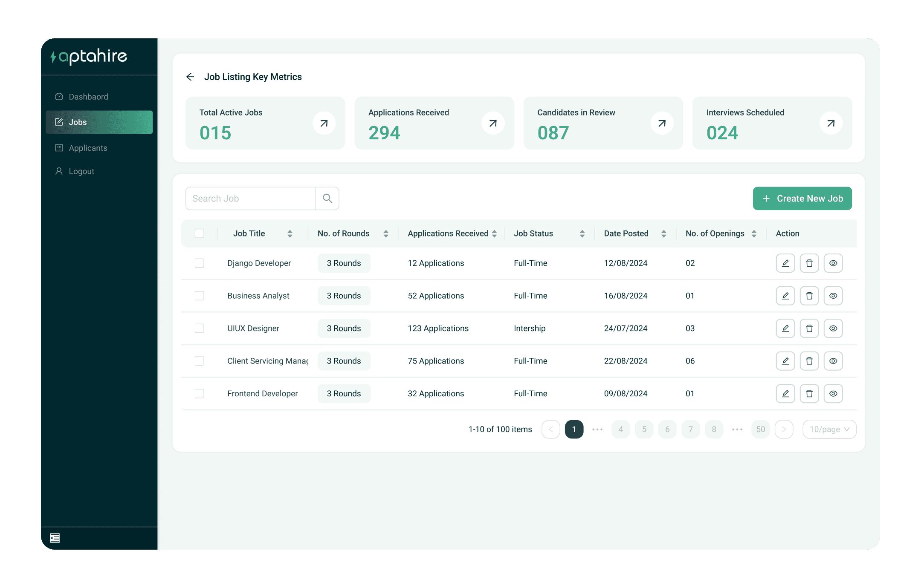Open Dashboard from the sidebar
This screenshot has height=588, width=921.
(88, 97)
